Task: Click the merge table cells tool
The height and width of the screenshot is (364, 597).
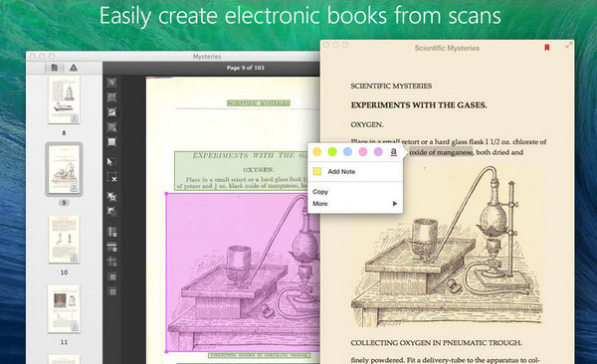Action: click(x=111, y=276)
